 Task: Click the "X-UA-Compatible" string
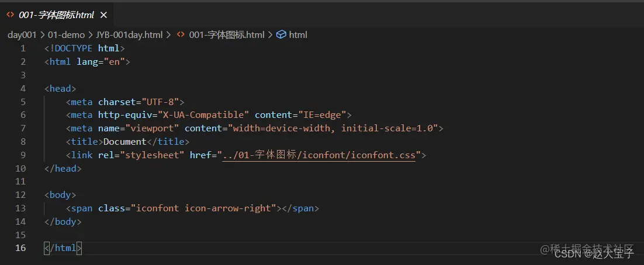point(203,115)
